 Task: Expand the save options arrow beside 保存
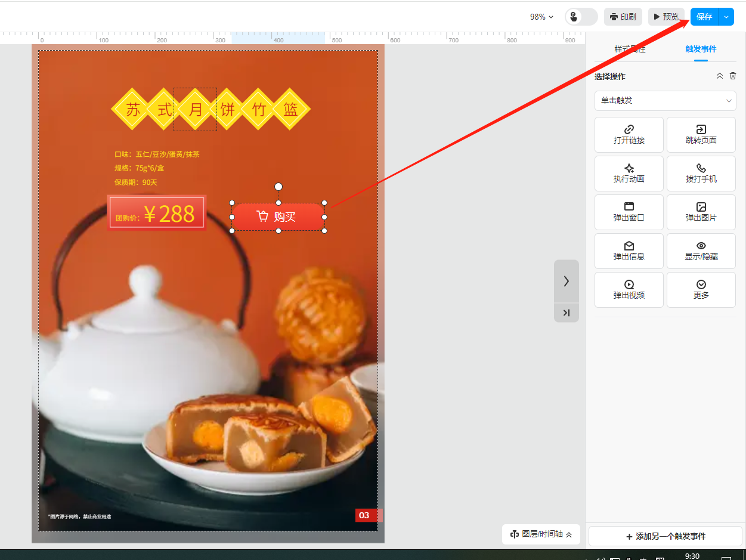coord(726,17)
